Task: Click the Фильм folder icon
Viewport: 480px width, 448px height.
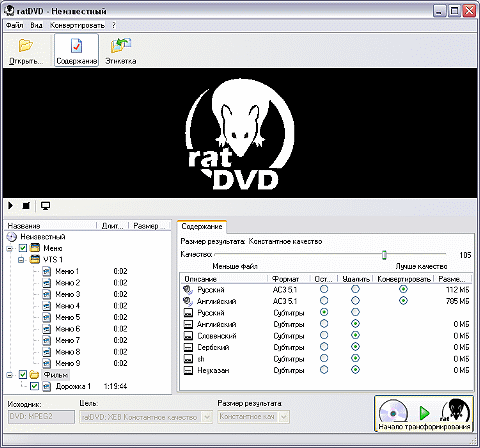Action: click(x=34, y=375)
